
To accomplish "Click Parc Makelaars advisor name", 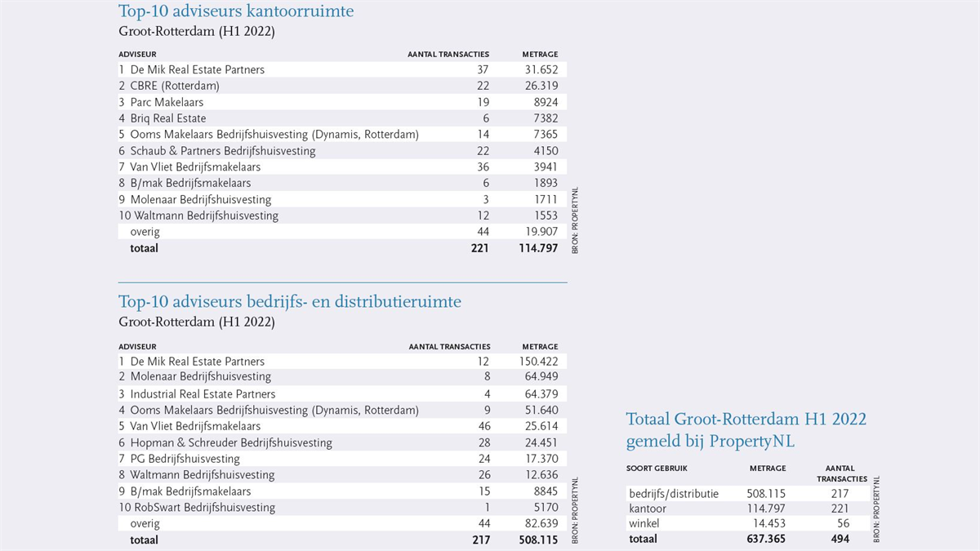I will 167,102.
